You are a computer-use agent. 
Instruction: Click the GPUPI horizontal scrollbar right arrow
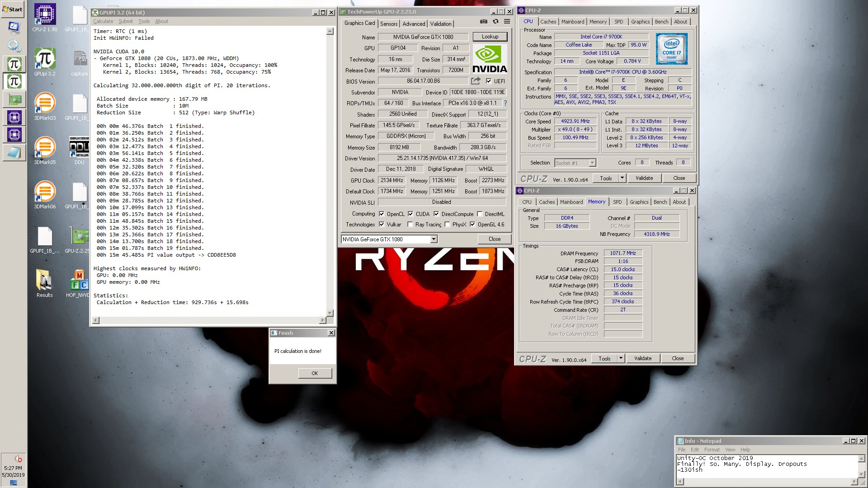322,320
